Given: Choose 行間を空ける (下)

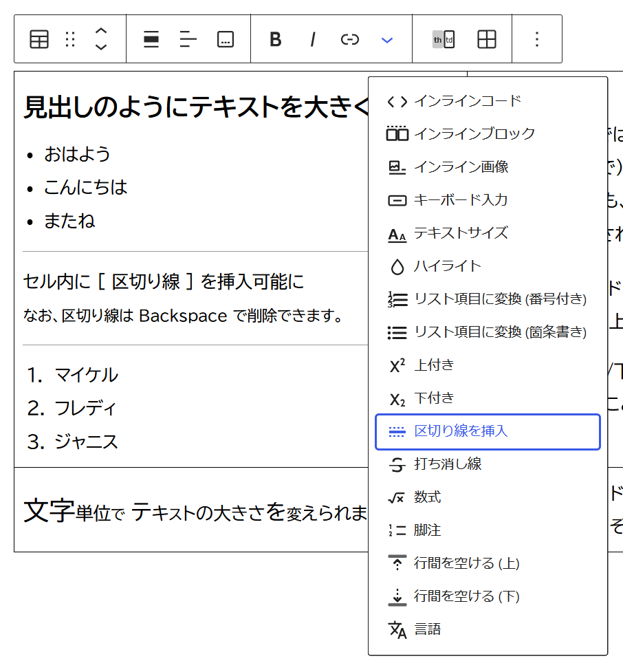Looking at the screenshot, I should pyautogui.click(x=488, y=596).
